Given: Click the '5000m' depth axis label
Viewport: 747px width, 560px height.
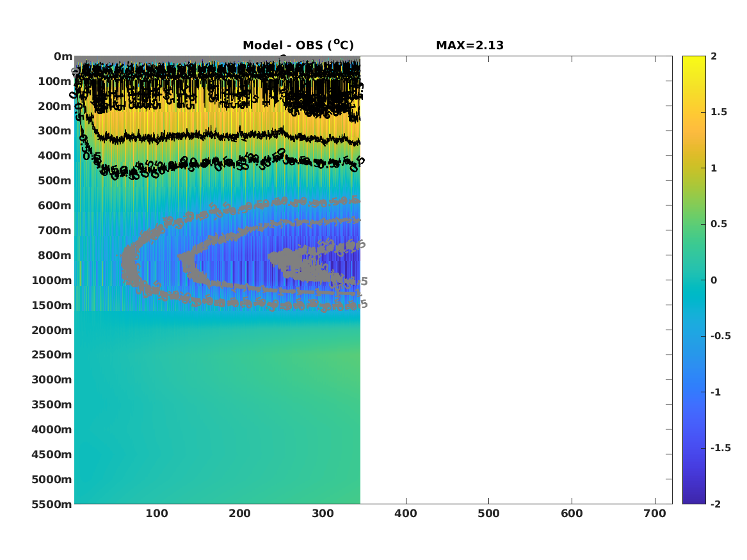Looking at the screenshot, I should point(52,479).
